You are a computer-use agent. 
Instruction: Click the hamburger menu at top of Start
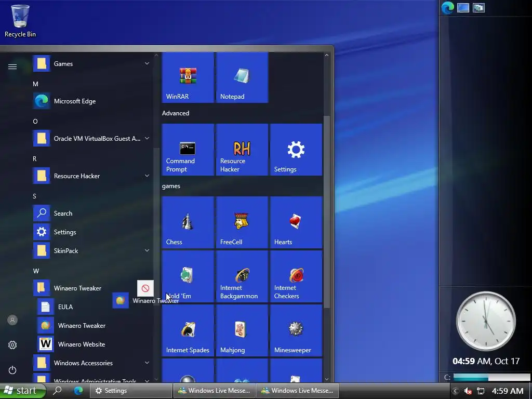12,66
